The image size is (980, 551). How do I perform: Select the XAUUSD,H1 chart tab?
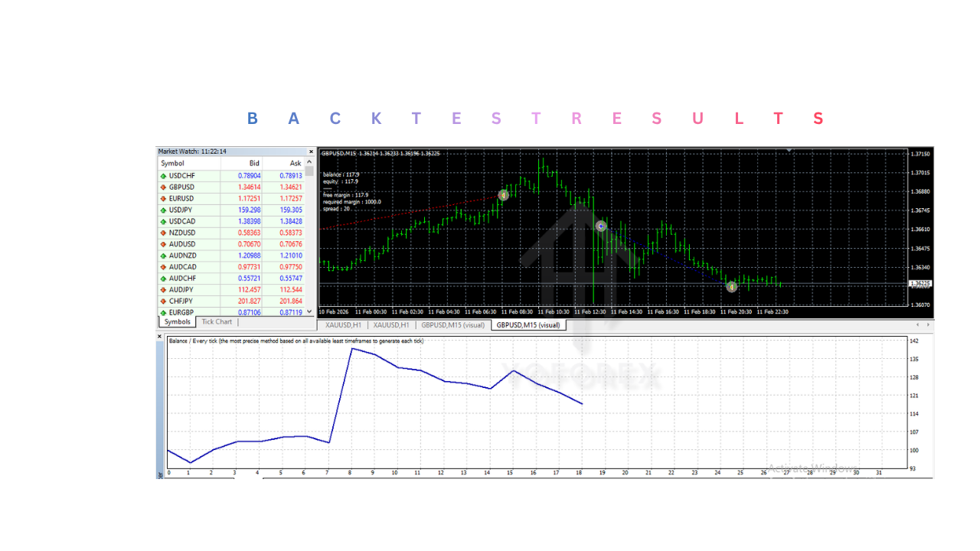click(x=345, y=324)
